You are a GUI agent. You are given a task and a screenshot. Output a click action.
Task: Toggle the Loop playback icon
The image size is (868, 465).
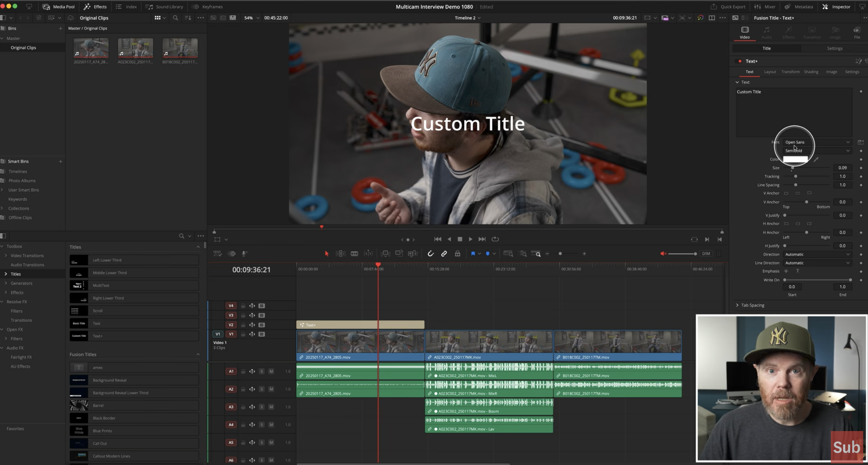495,239
